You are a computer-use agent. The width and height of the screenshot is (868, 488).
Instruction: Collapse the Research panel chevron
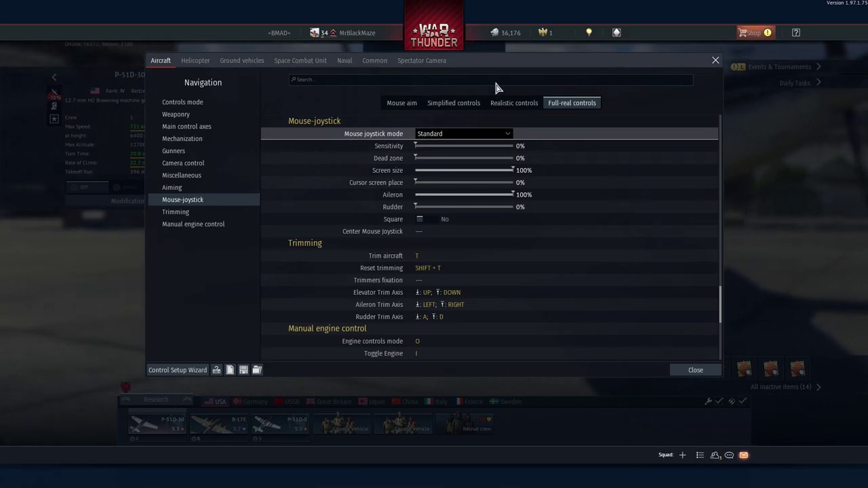coord(186,400)
